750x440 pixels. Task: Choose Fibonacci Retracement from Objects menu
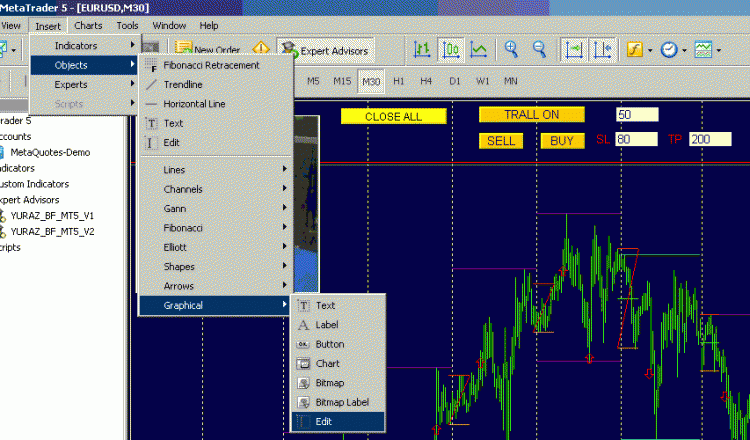tap(216, 66)
